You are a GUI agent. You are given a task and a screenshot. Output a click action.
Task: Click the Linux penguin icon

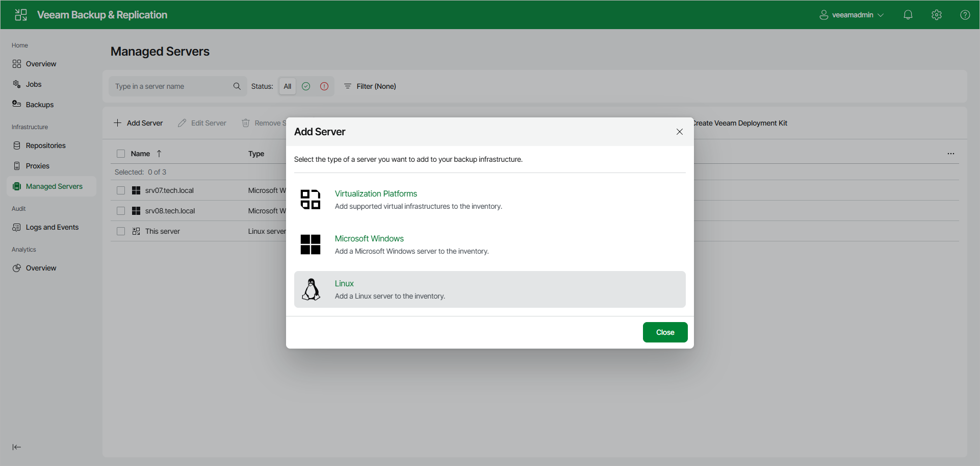pyautogui.click(x=311, y=289)
